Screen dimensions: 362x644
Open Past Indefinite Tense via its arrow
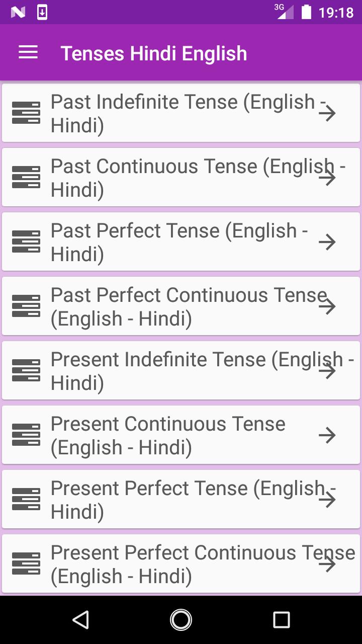[x=327, y=113]
